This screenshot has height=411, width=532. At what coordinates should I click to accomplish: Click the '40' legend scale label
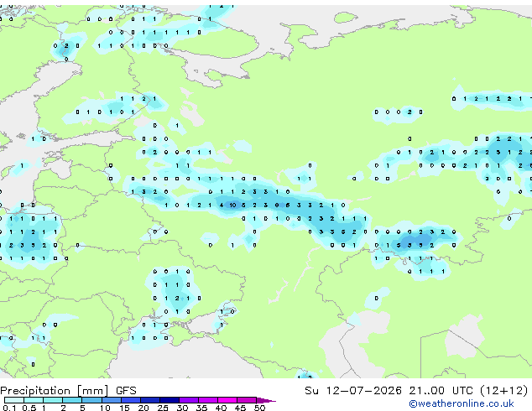[x=222, y=408]
